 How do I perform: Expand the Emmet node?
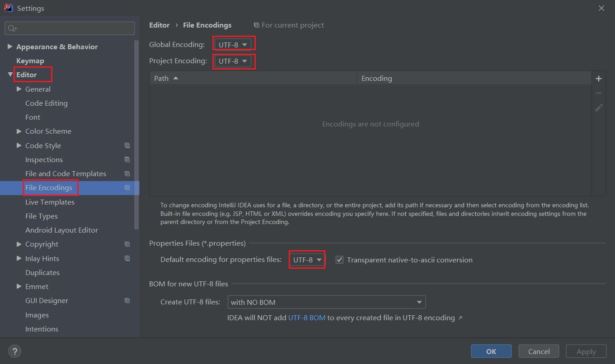tap(19, 286)
